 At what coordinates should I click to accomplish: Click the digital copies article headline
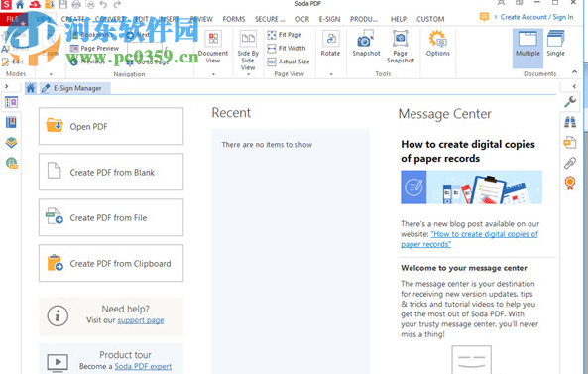[468, 151]
